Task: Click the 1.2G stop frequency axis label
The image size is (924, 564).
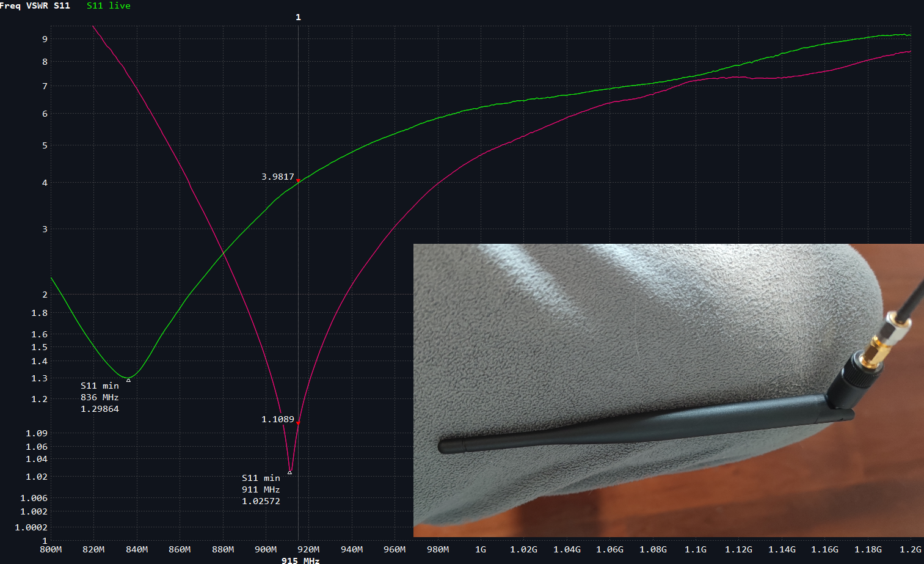Action: click(910, 549)
